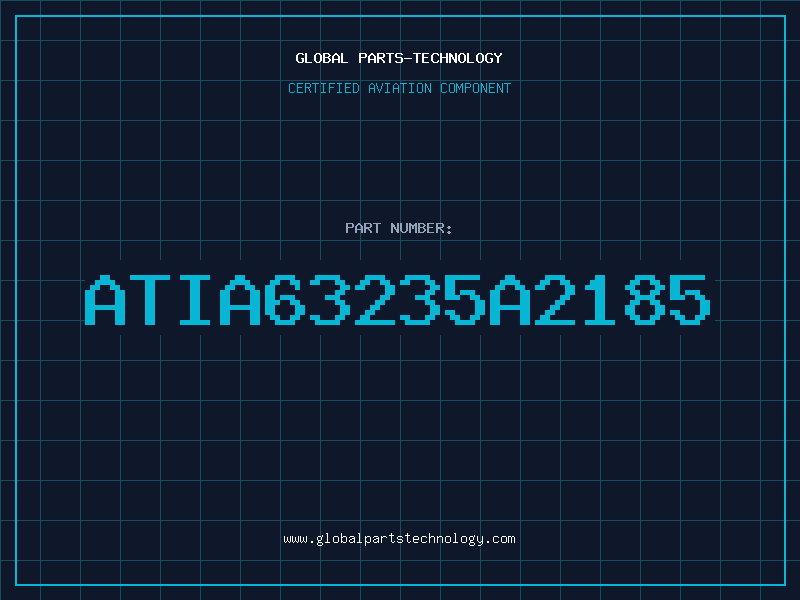Click the GLOBAL PARTS-TECHNOLOGY heading
This screenshot has height=600, width=800.
coord(399,58)
